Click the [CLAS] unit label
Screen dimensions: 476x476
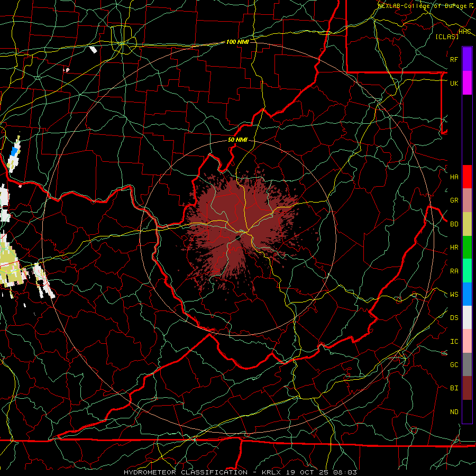pyautogui.click(x=447, y=36)
